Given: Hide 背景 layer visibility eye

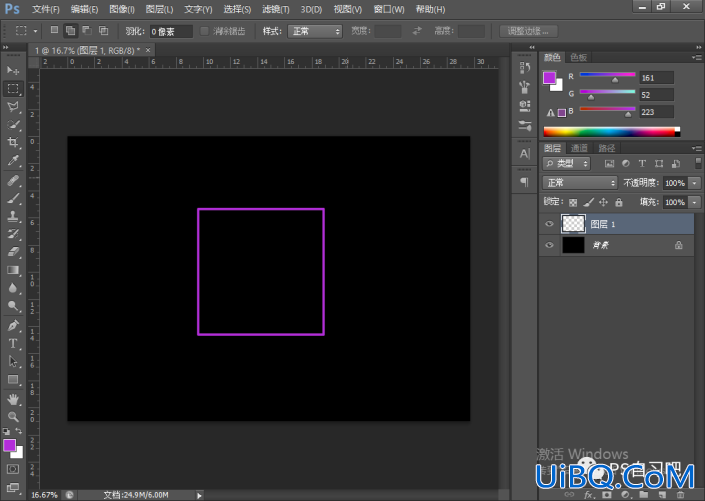Looking at the screenshot, I should coord(549,245).
